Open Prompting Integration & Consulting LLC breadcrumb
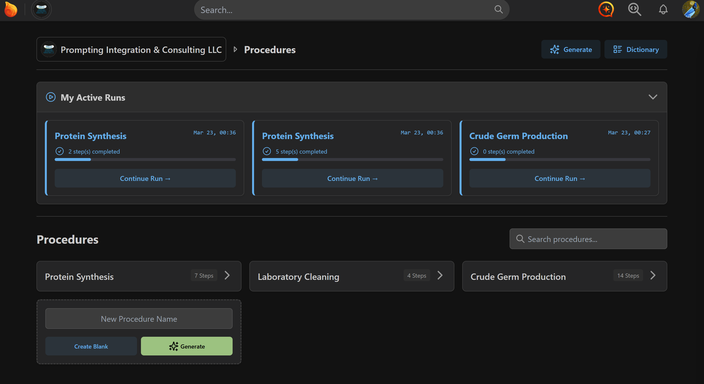The height and width of the screenshot is (384, 704). click(x=131, y=49)
